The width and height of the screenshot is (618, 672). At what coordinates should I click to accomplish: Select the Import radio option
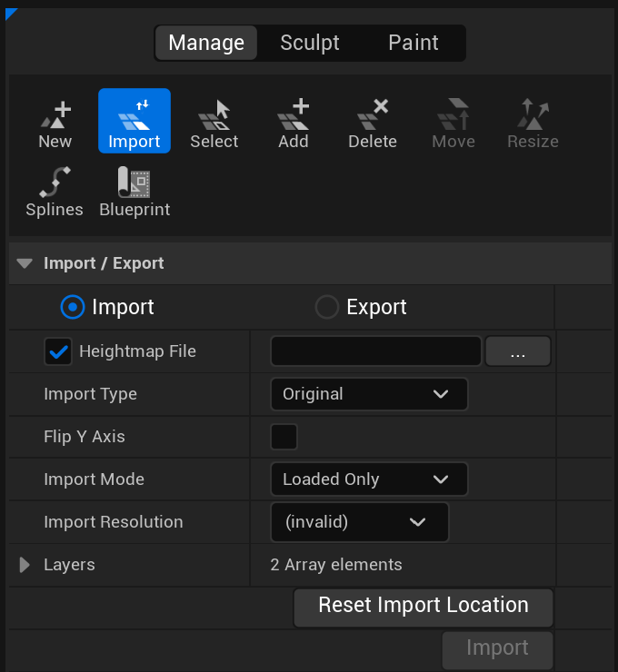click(x=73, y=307)
